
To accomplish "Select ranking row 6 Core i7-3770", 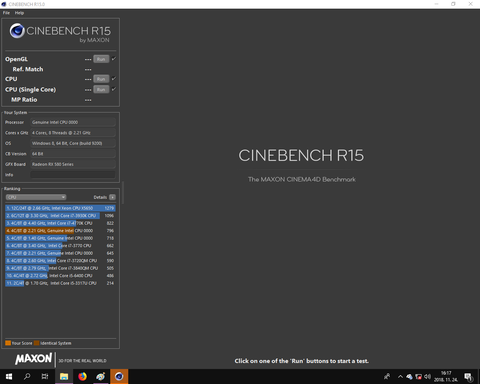I will 60,246.
